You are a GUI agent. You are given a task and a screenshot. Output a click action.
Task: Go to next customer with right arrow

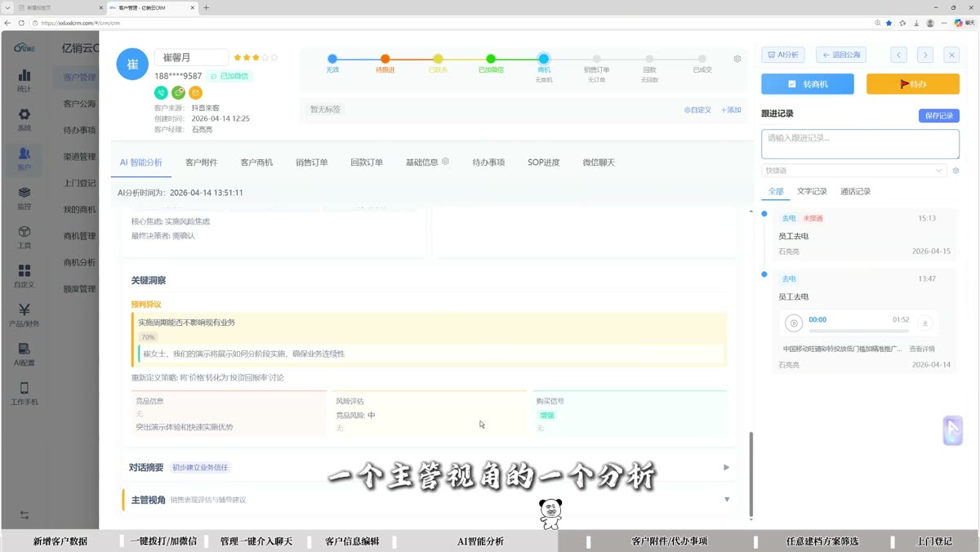(924, 55)
